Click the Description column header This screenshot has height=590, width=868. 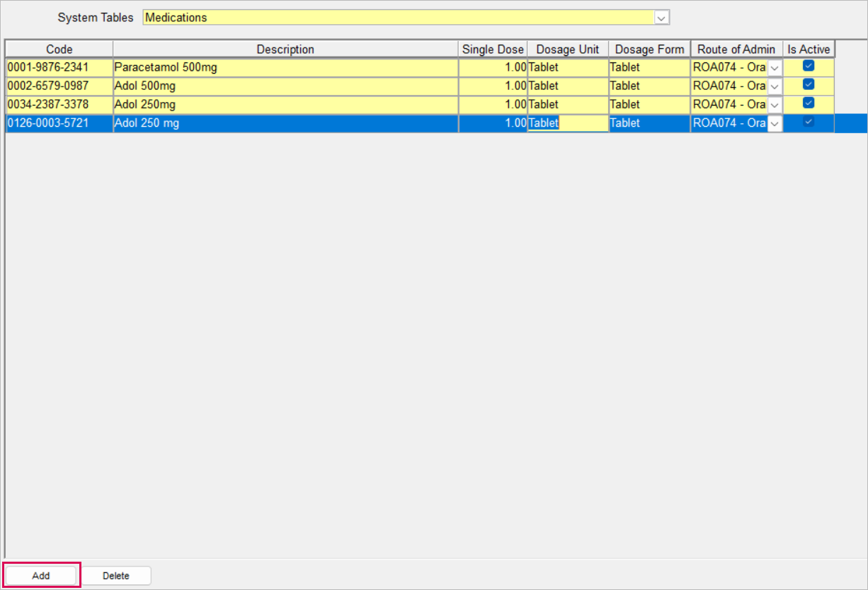pyautogui.click(x=285, y=49)
